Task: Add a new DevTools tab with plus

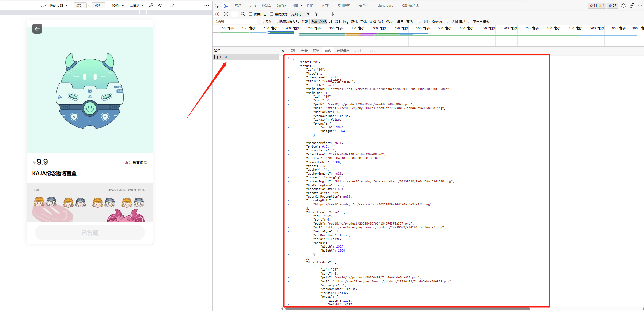Action: point(428,5)
